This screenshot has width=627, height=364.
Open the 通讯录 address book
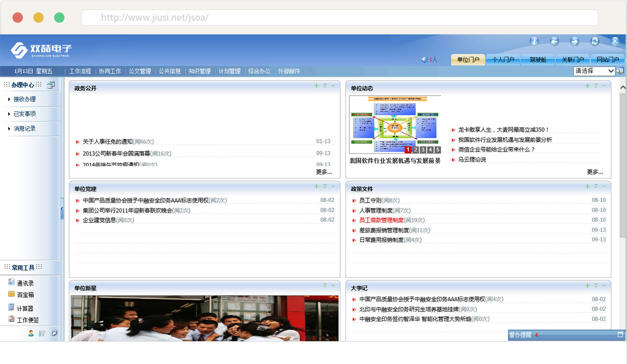25,283
